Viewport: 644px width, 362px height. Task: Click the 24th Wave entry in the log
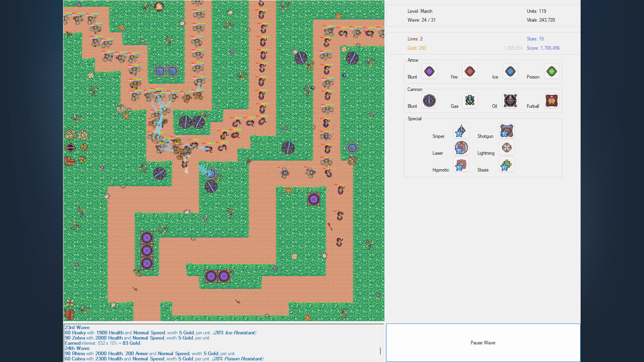point(77,348)
